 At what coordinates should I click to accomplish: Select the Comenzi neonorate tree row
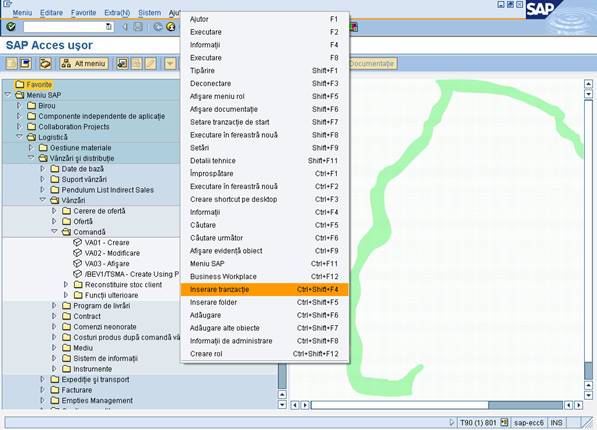105,327
